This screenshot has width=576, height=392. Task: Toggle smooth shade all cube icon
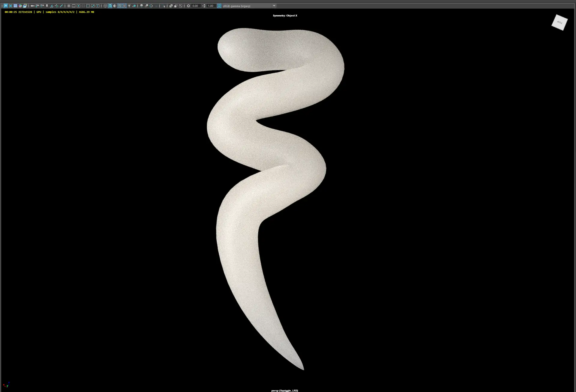(110, 6)
